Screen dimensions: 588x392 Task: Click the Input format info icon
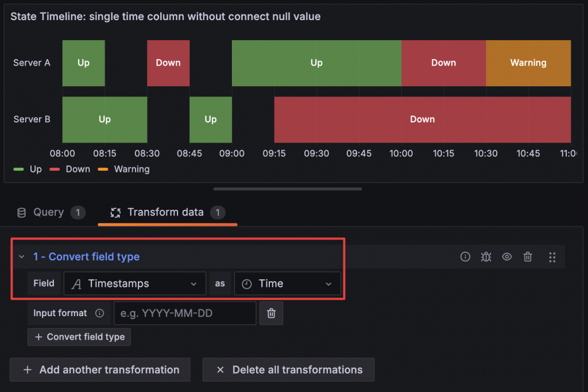(99, 313)
